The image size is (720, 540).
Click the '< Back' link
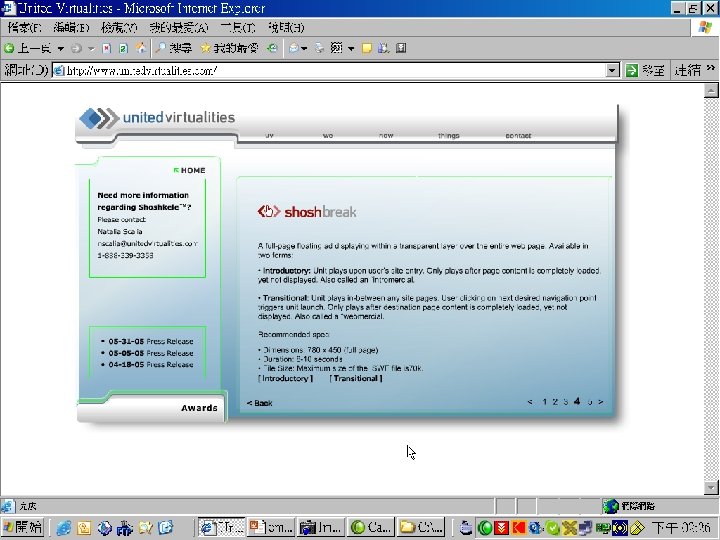(x=259, y=403)
